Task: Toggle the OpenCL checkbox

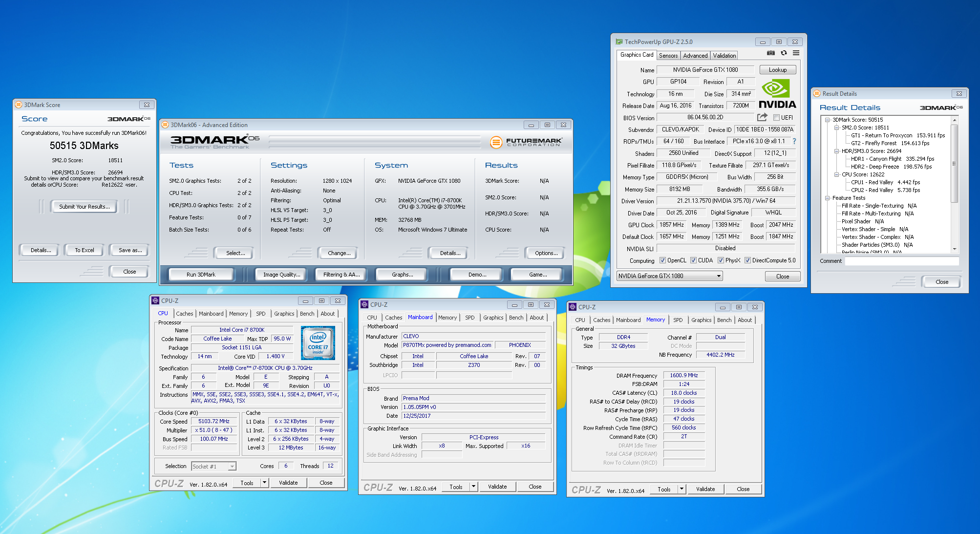Action: point(662,260)
